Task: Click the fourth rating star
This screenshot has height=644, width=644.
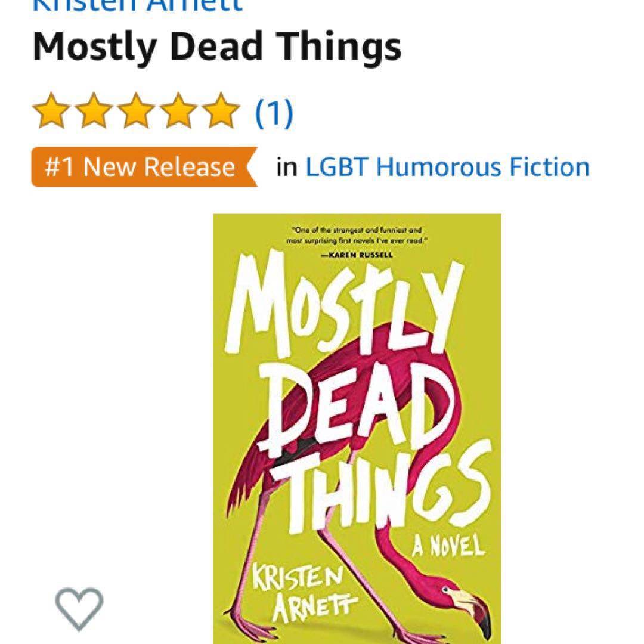Action: point(179,110)
